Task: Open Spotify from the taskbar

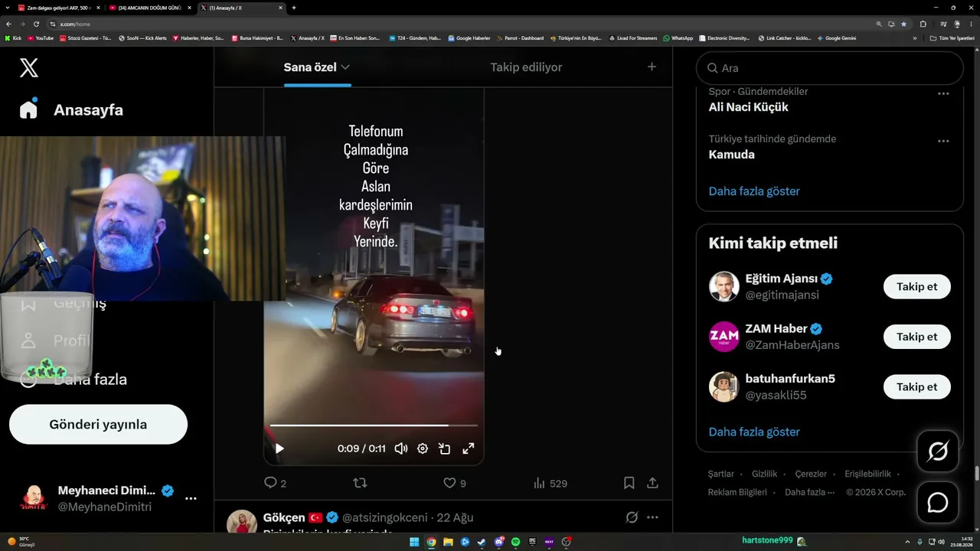Action: (515, 542)
